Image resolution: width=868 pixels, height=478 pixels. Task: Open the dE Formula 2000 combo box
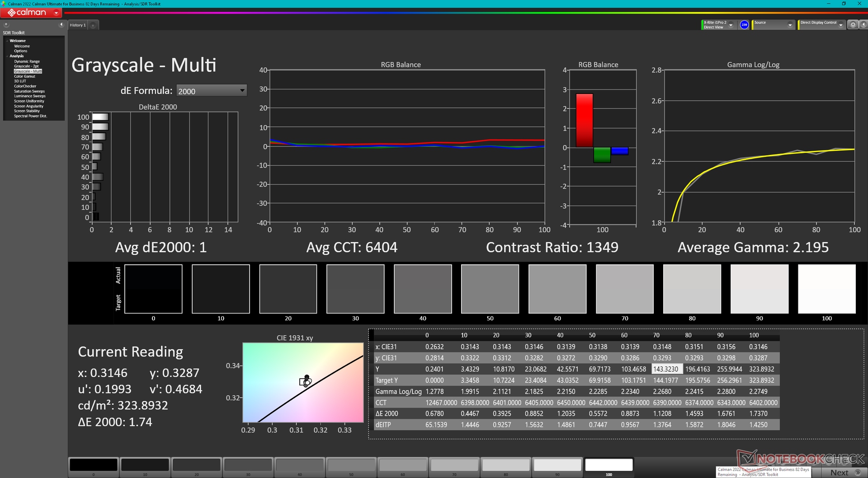click(211, 91)
